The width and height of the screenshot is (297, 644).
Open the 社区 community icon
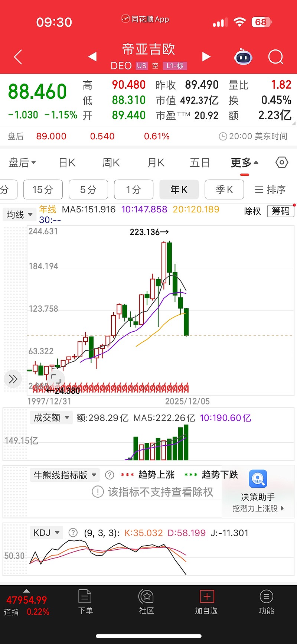click(147, 602)
